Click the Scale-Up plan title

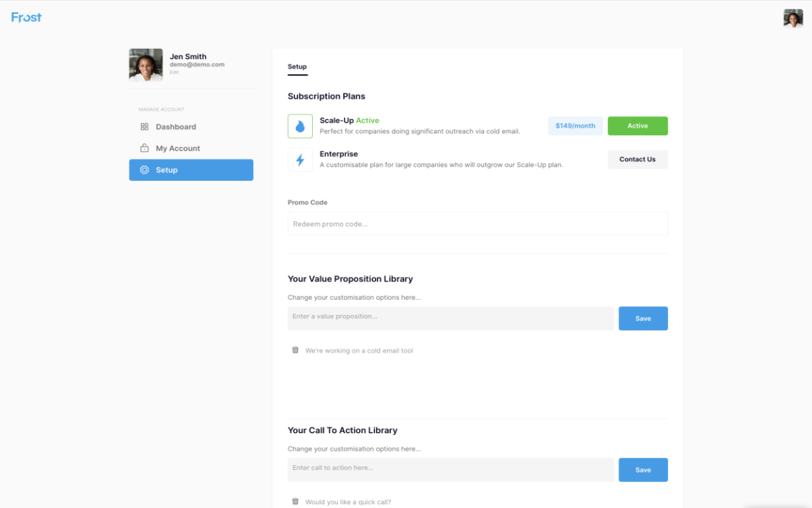[337, 120]
